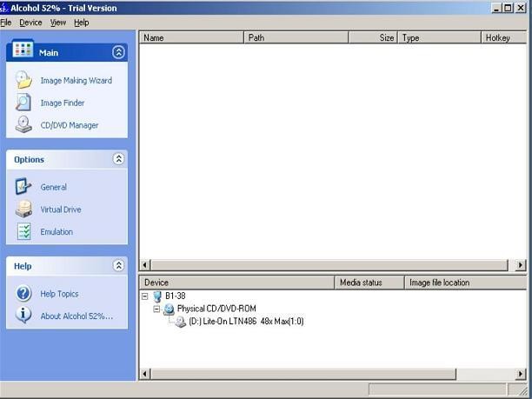Click device list scrollbar right arrow

point(520,374)
